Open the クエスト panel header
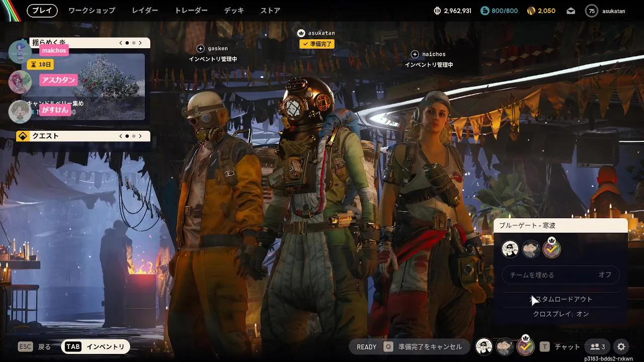 [x=84, y=136]
